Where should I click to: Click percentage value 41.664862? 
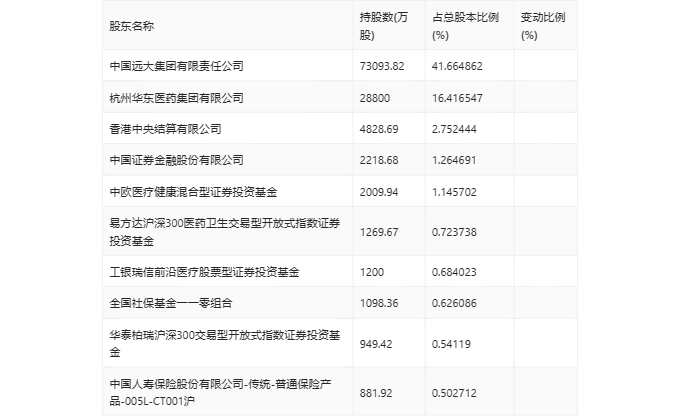pyautogui.click(x=457, y=66)
